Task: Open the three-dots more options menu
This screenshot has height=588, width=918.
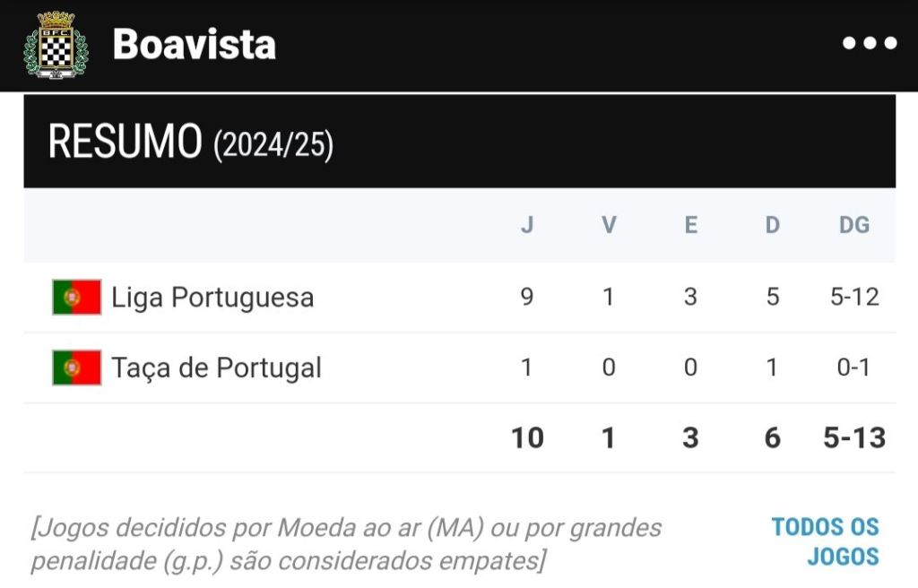Action: tap(870, 43)
